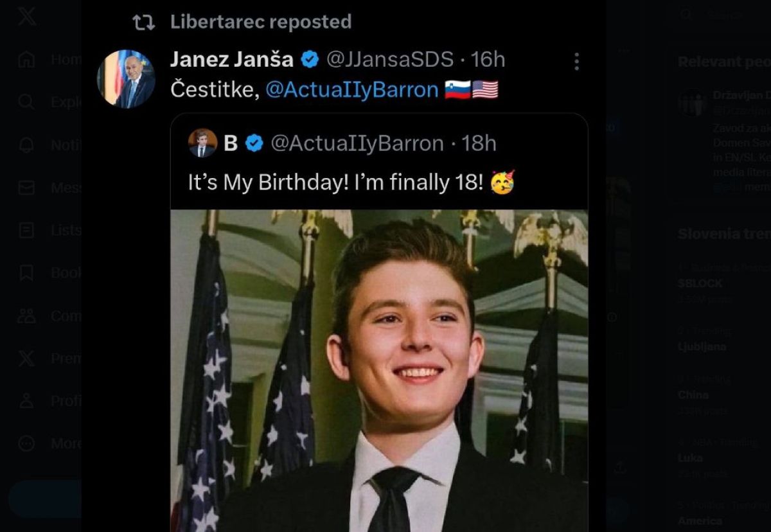
Task: Open Explore using the magnifier icon
Action: [27, 102]
